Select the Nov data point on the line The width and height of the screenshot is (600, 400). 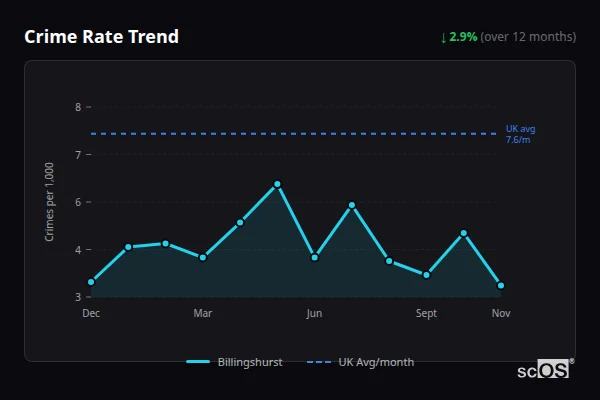[x=501, y=286]
